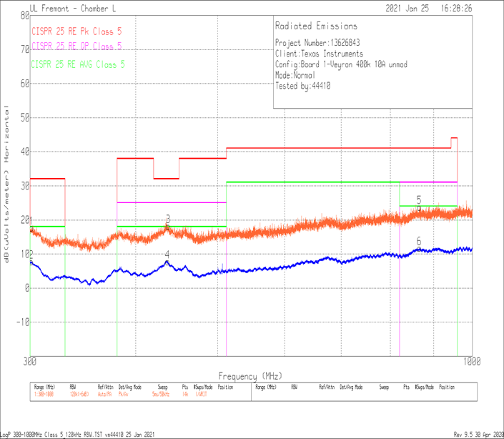Click the Frequency (MHz) axis label
504x439 pixels.
(x=250, y=375)
